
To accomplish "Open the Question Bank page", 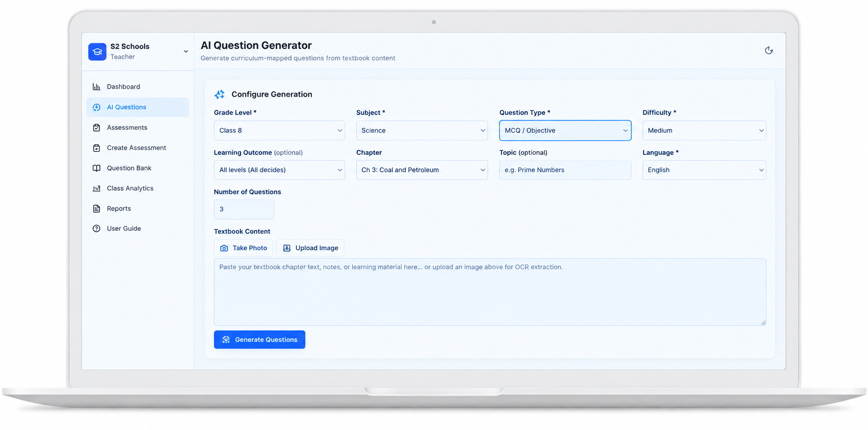I will 137,168.
